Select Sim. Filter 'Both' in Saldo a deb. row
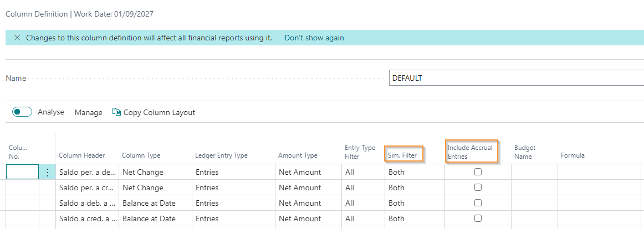 (x=415, y=203)
